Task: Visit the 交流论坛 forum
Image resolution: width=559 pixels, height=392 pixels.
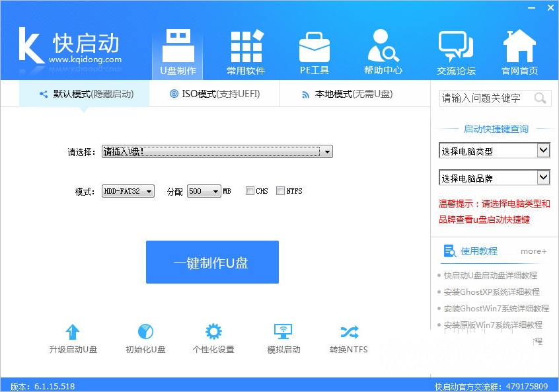Action: pyautogui.click(x=457, y=50)
